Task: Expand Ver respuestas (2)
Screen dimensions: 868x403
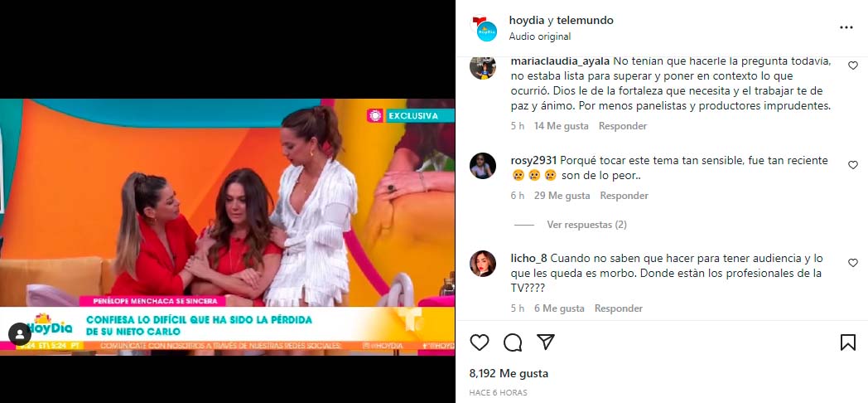Action: tap(586, 225)
